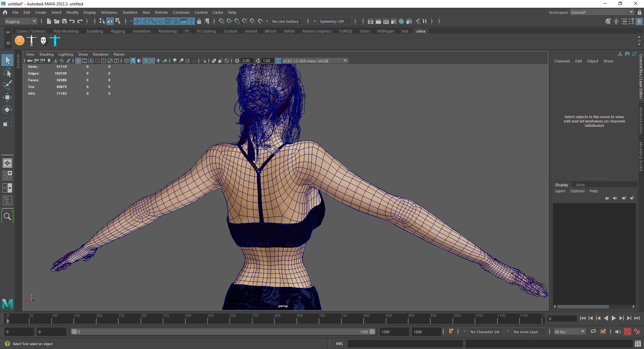Open the Workspace General dropdown
This screenshot has width=644, height=349.
(x=602, y=12)
